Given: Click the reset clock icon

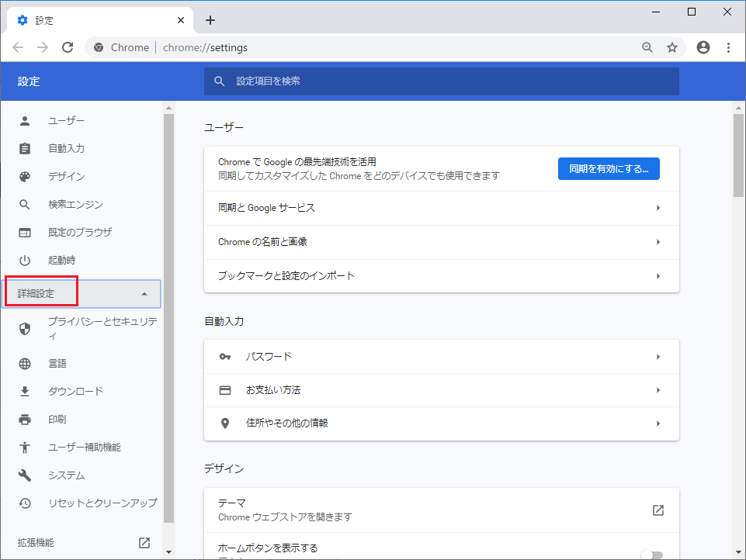Looking at the screenshot, I should (x=25, y=503).
